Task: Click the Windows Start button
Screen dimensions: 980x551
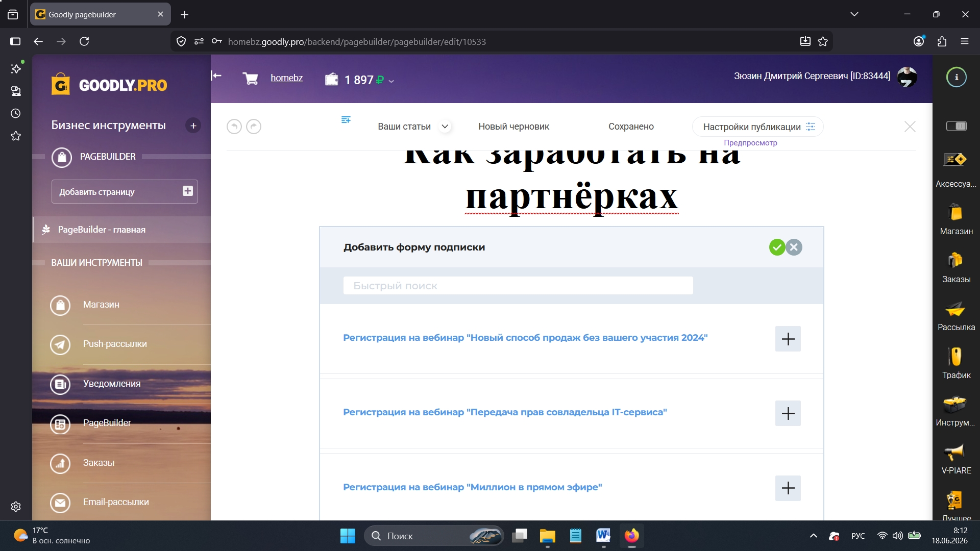Action: coord(348,536)
